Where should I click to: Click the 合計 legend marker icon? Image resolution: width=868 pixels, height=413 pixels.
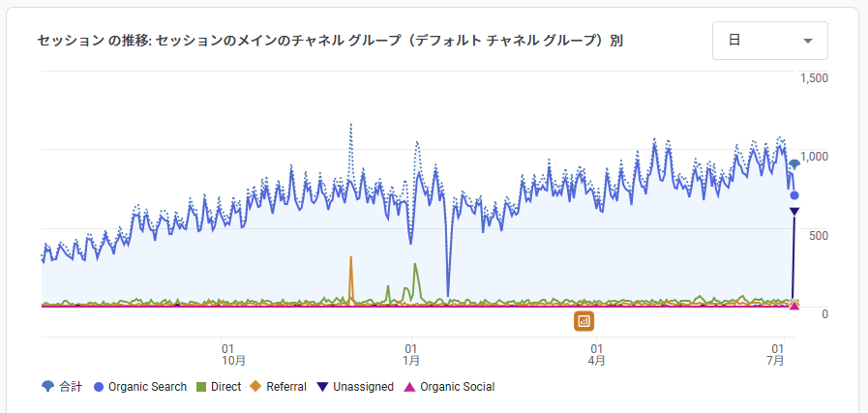coord(48,387)
